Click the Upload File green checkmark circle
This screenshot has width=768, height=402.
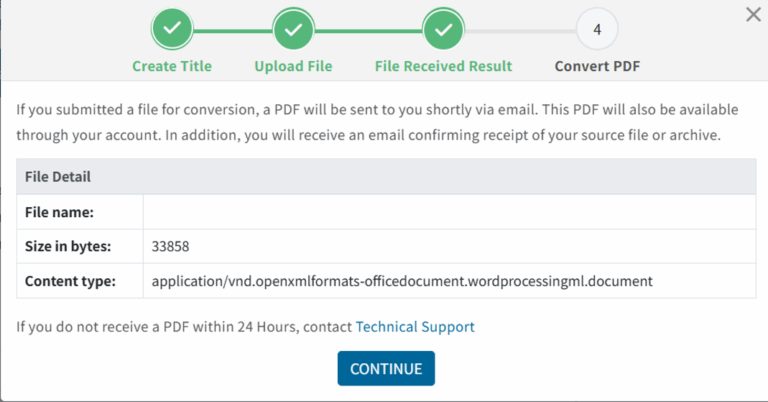pyautogui.click(x=293, y=30)
